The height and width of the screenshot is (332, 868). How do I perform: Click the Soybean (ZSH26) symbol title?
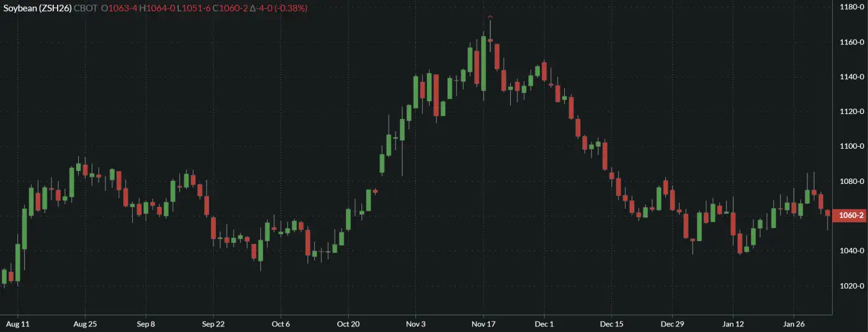click(37, 8)
